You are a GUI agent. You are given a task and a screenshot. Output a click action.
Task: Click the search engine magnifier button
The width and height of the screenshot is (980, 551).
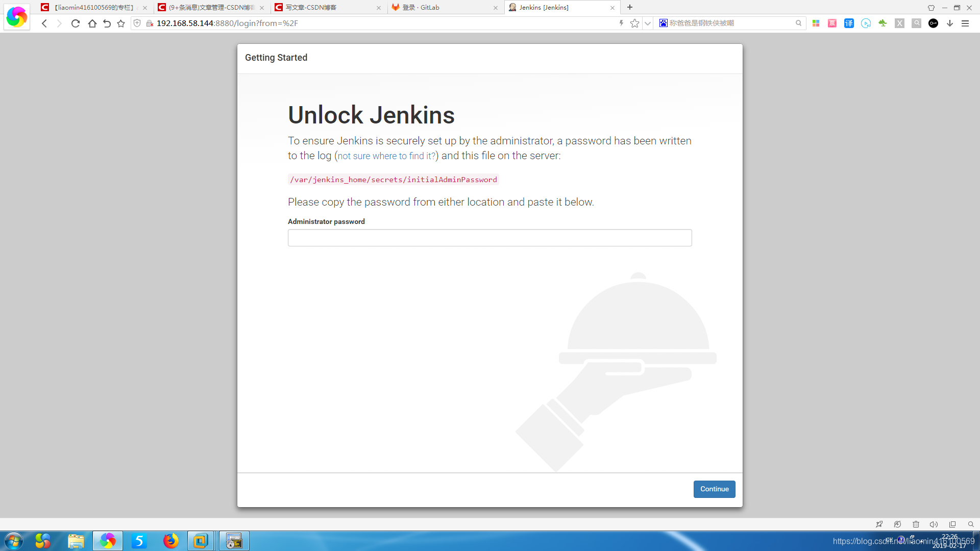[798, 23]
